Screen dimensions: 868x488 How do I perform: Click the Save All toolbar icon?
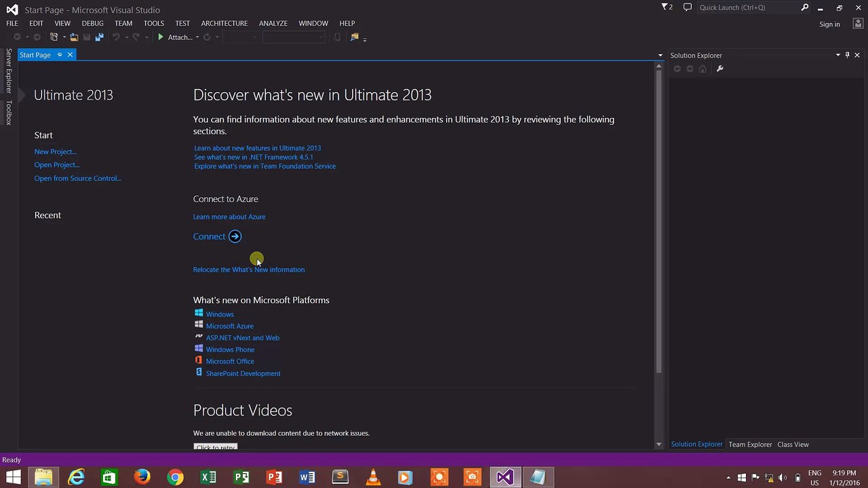[x=99, y=37]
